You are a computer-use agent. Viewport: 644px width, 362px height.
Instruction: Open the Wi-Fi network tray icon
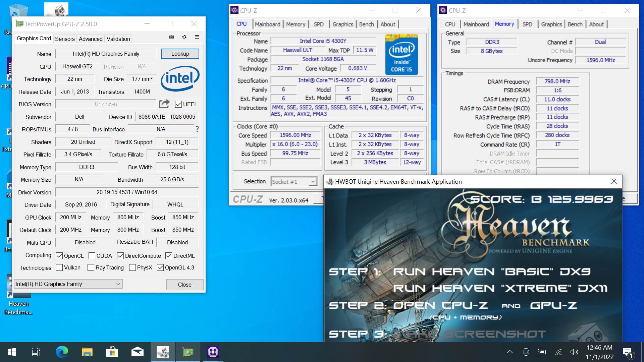[x=558, y=352]
